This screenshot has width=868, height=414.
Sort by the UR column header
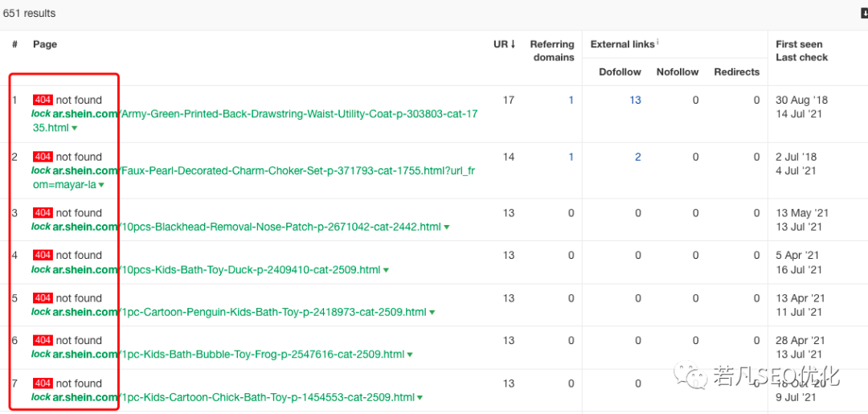pos(504,44)
